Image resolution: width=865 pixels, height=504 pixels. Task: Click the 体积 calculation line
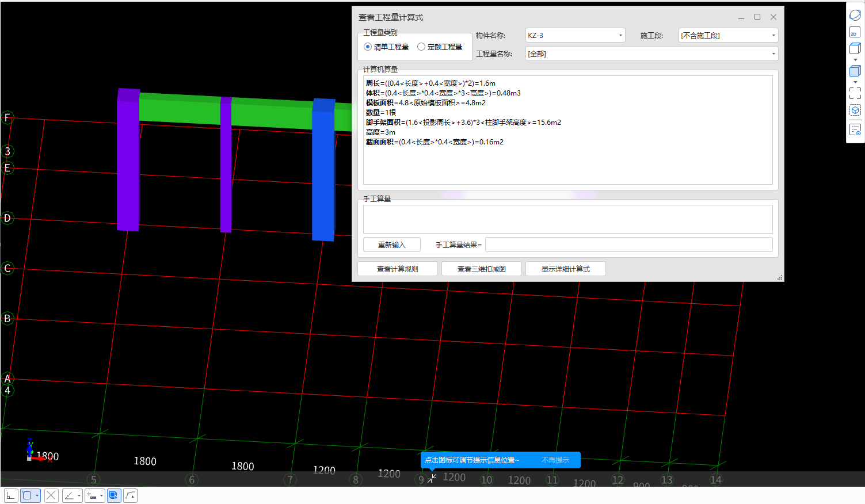[x=443, y=93]
